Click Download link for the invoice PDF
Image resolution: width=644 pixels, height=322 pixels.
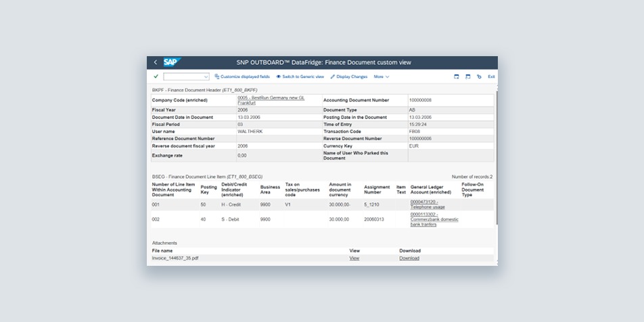coord(409,258)
